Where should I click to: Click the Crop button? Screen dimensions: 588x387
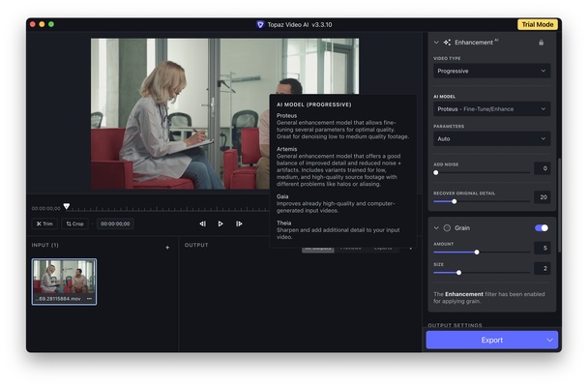(75, 223)
